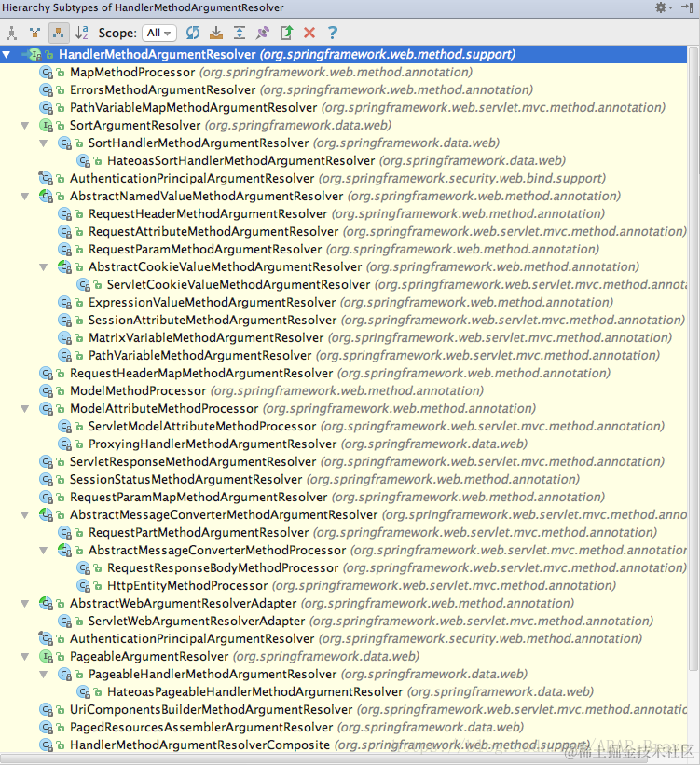The height and width of the screenshot is (765, 700).
Task: Select ServletWebArgumentResolverAdapter row
Action: point(344,622)
